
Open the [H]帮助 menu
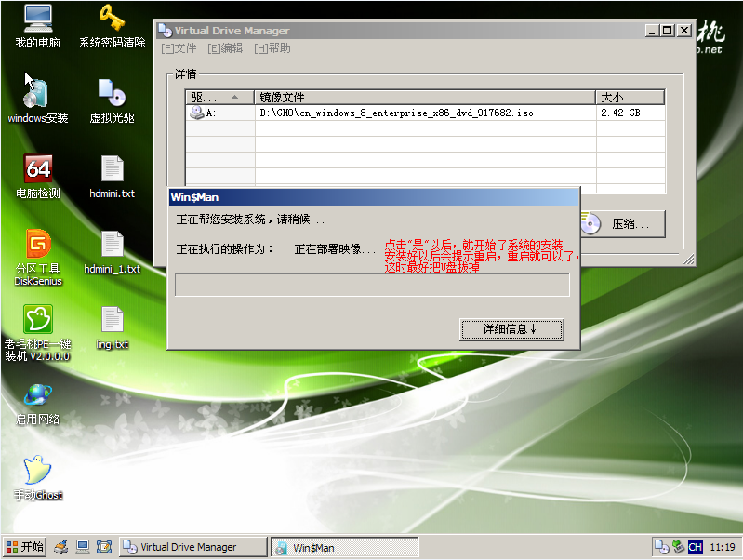(272, 48)
